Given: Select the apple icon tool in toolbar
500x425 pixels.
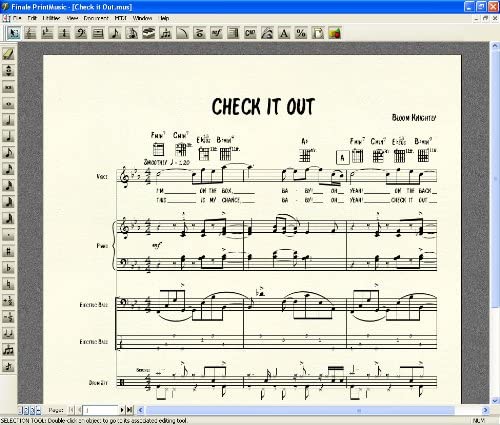Looking at the screenshot, I should tap(335, 33).
